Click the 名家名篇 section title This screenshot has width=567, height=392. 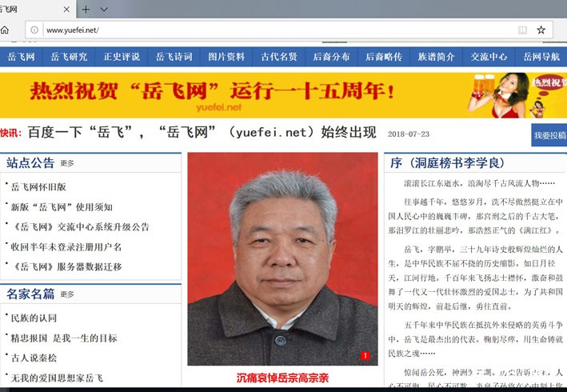coord(30,294)
